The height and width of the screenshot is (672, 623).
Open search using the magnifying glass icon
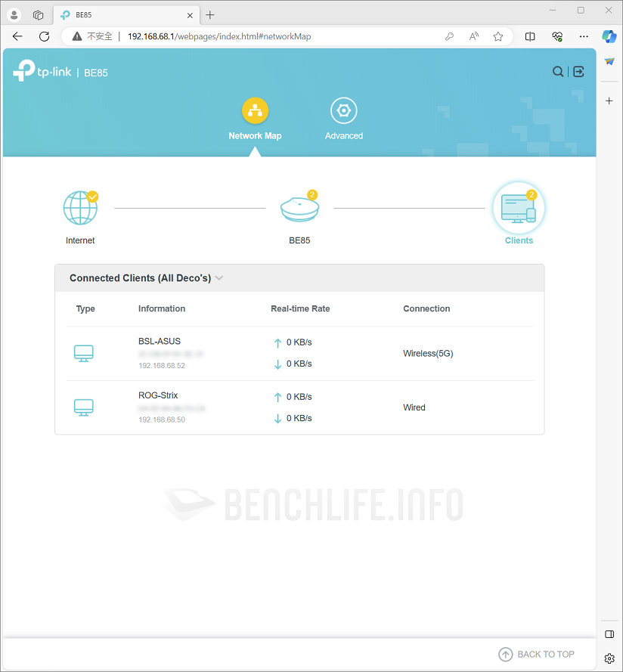point(558,71)
